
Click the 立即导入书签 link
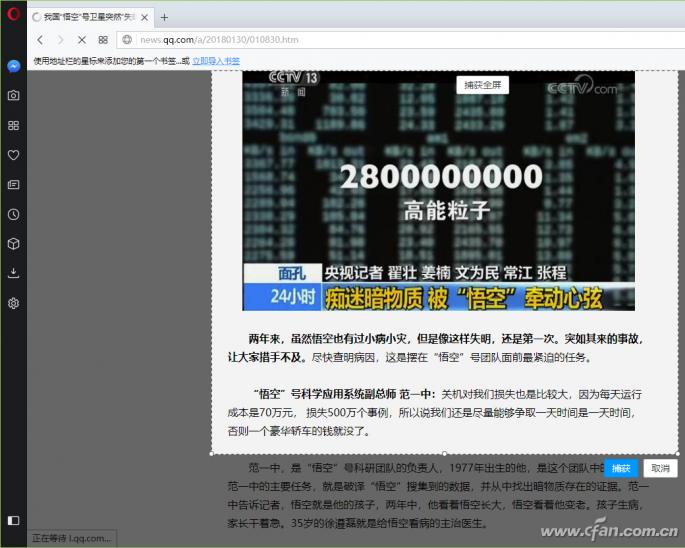216,61
